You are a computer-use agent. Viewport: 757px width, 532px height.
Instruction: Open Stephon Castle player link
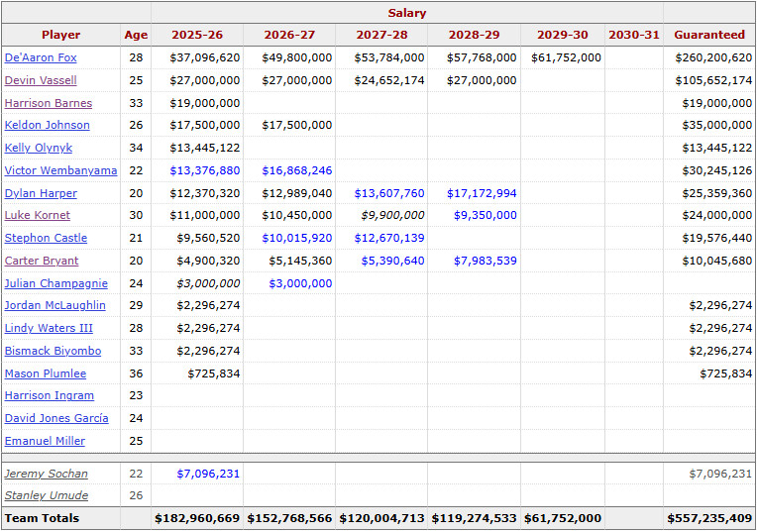46,238
